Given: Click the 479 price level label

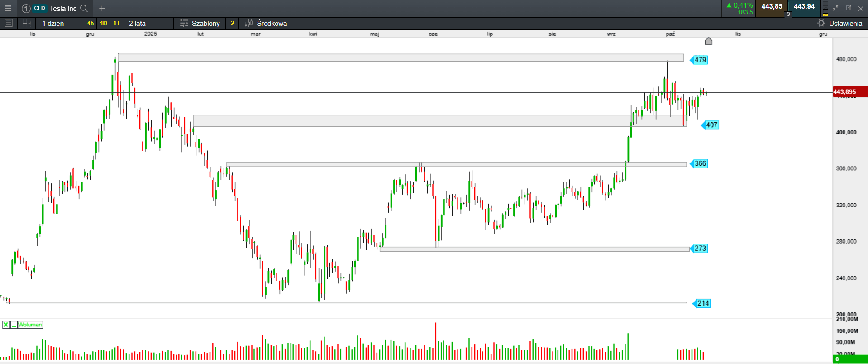Looking at the screenshot, I should [700, 60].
